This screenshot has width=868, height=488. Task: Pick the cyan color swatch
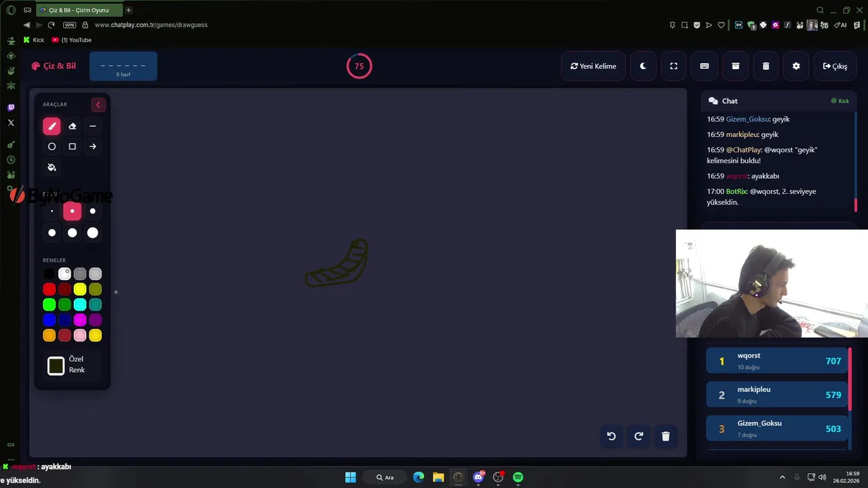[x=80, y=305]
